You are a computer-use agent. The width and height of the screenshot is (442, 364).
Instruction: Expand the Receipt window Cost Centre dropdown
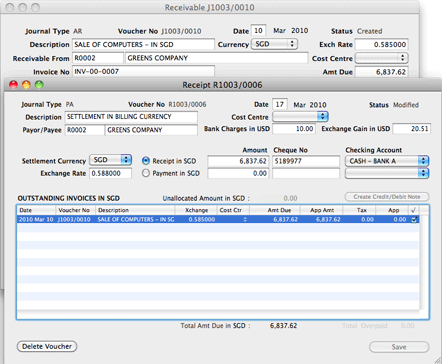pos(300,116)
